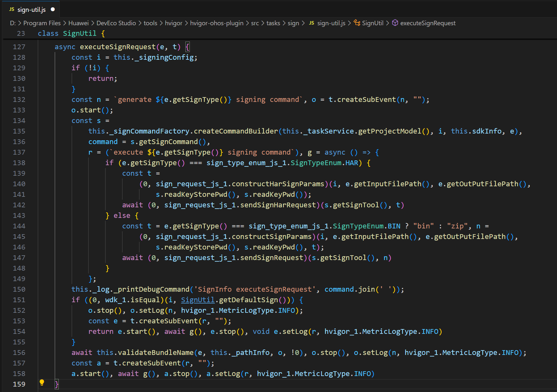Viewport: 557px width, 392px height.
Task: Open the Huawei breadcrumb folder
Action: 79,23
